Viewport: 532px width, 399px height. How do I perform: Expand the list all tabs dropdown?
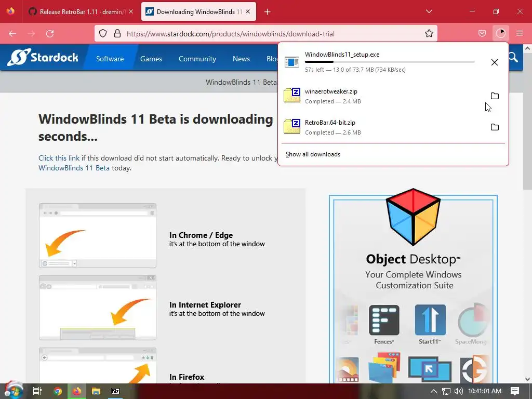click(429, 11)
